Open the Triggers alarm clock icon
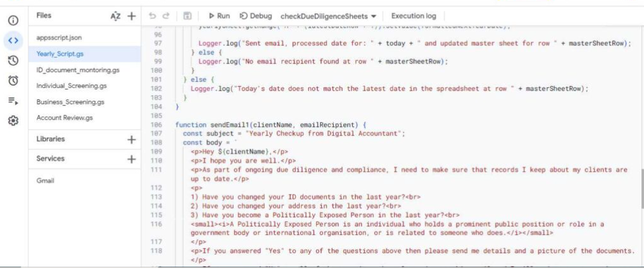This screenshot has width=644, height=268. [13, 80]
